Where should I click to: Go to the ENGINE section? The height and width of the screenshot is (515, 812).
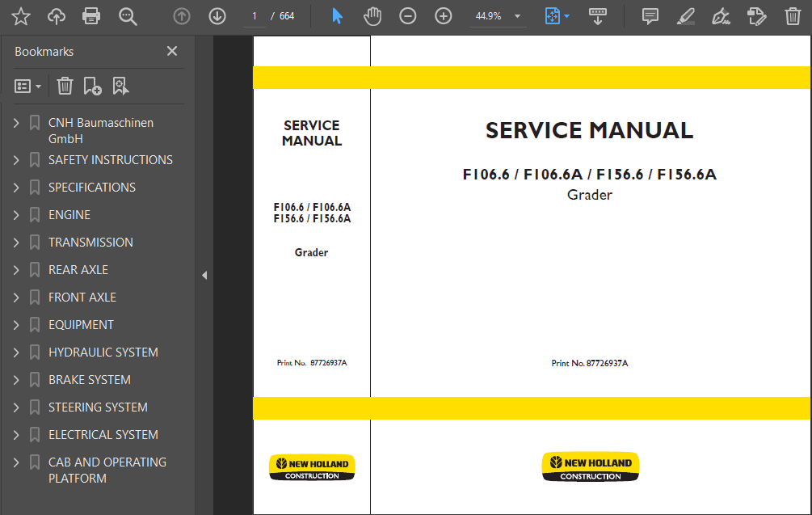[69, 215]
